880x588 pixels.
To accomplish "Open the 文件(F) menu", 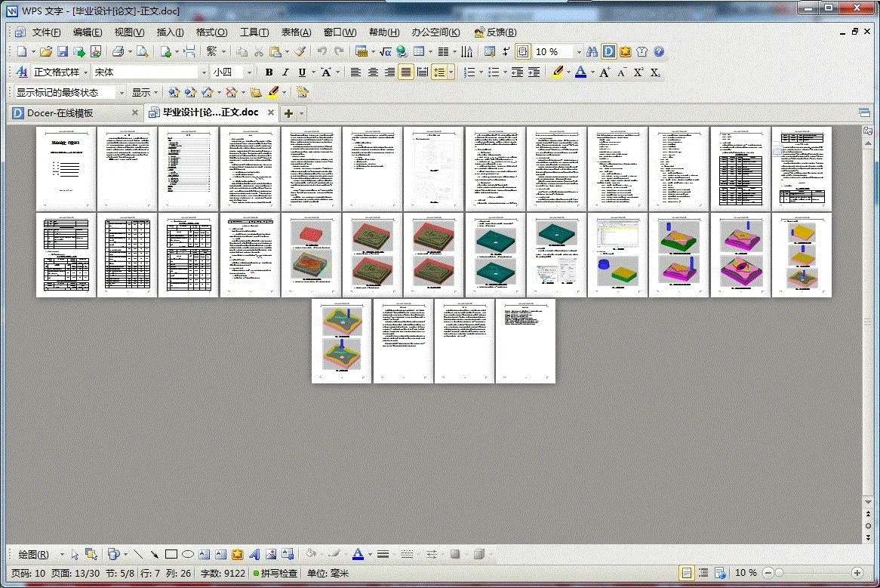I will pyautogui.click(x=46, y=32).
